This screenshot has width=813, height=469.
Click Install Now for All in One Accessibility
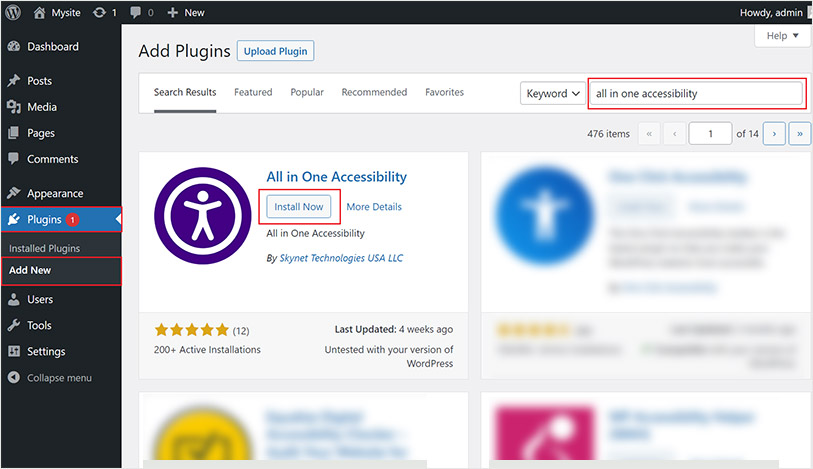tap(299, 207)
